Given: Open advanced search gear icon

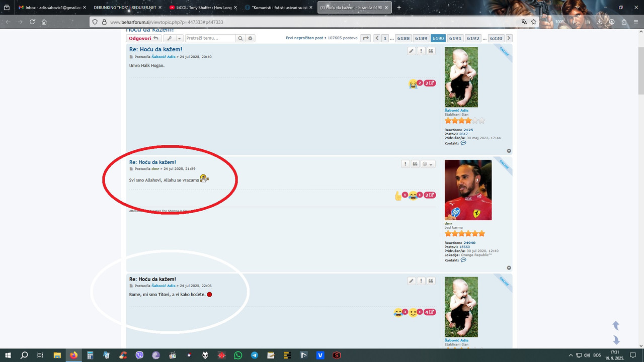Looking at the screenshot, I should [250, 38].
